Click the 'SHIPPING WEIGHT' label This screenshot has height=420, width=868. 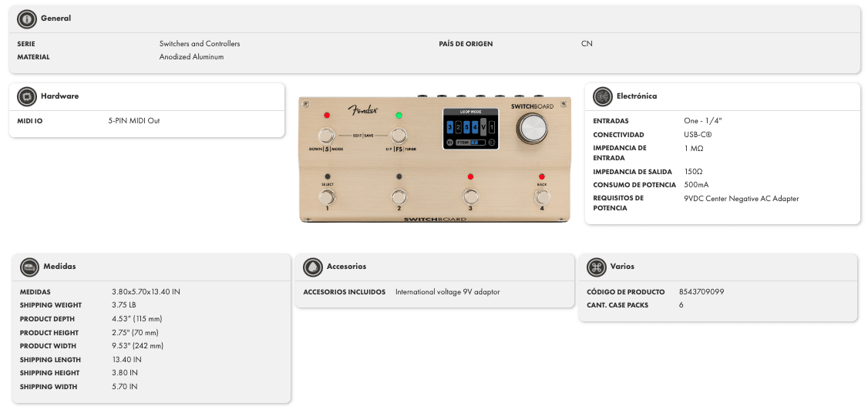[50, 305]
